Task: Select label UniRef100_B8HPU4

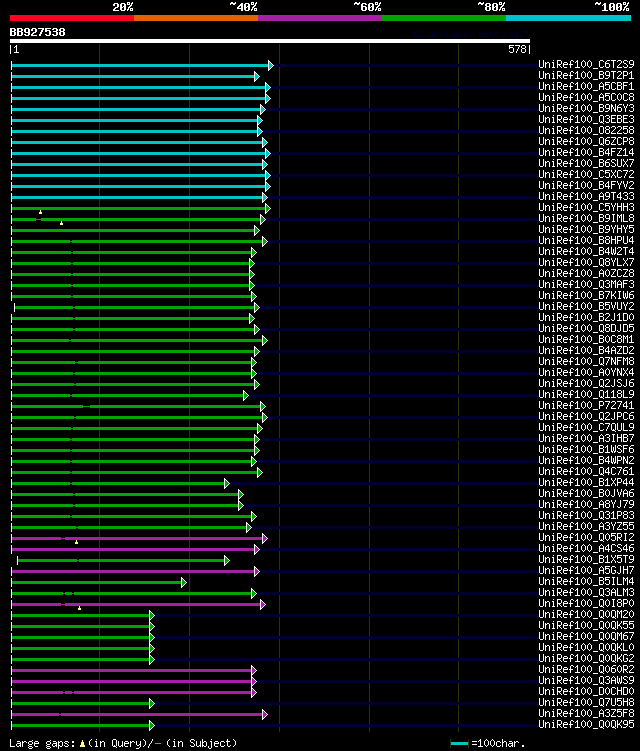Action: coord(586,240)
